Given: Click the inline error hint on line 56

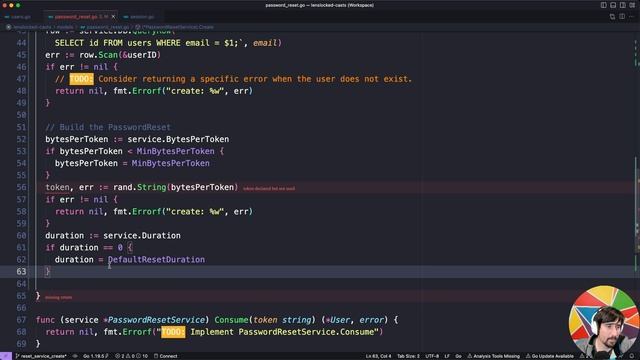Looking at the screenshot, I should click(x=269, y=189).
